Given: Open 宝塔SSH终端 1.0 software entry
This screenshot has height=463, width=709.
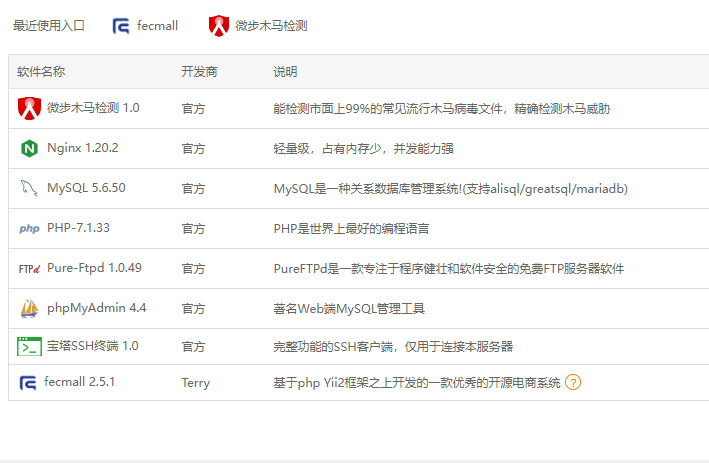Looking at the screenshot, I should click(93, 346).
